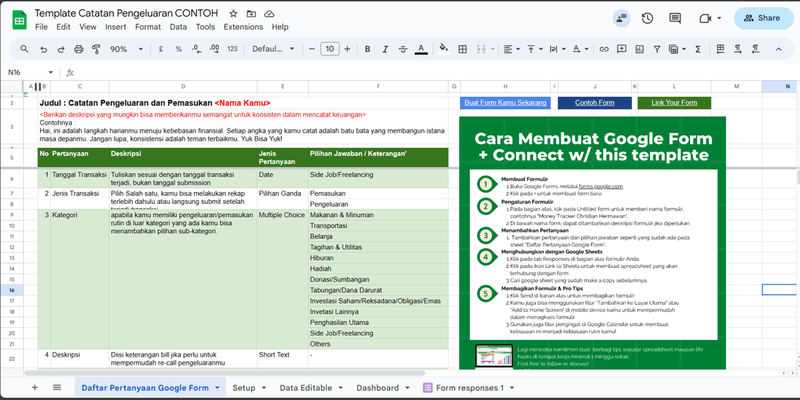Screen dimensions: 800x400
Task: Open the fill color picker
Action: [443, 49]
